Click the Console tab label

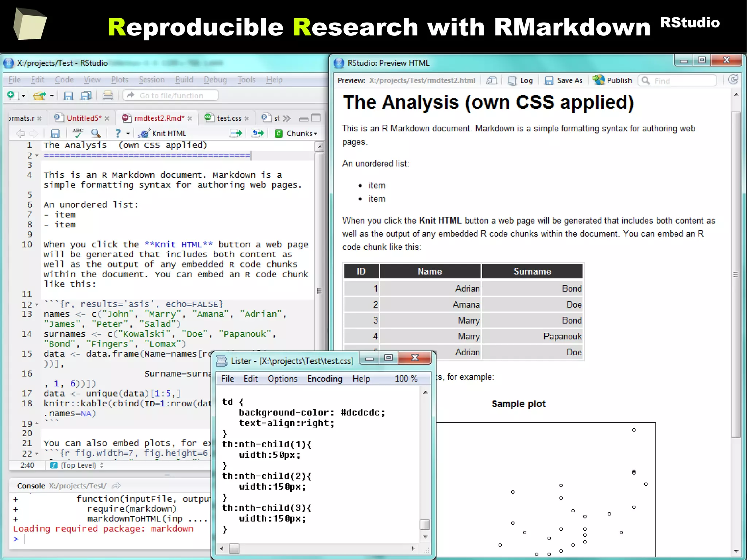coord(31,486)
